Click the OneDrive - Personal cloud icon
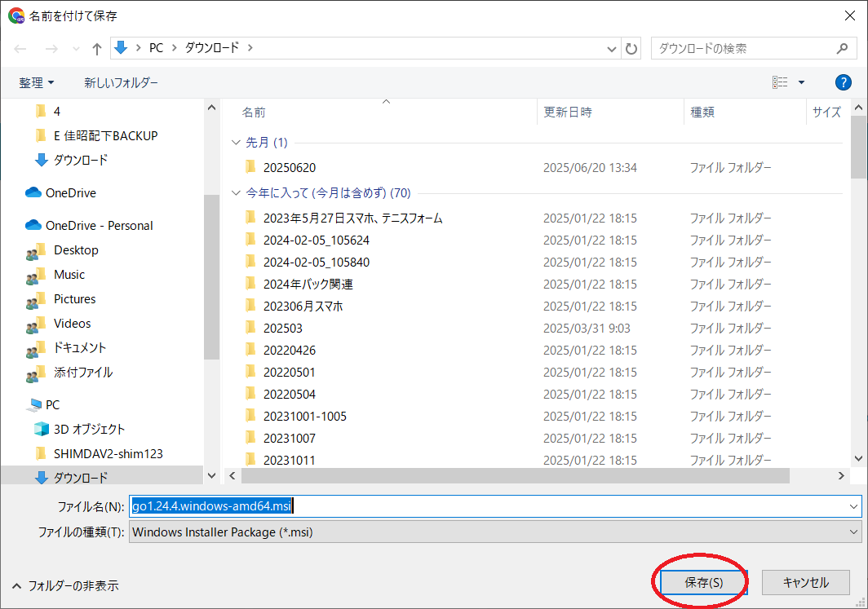 (33, 226)
